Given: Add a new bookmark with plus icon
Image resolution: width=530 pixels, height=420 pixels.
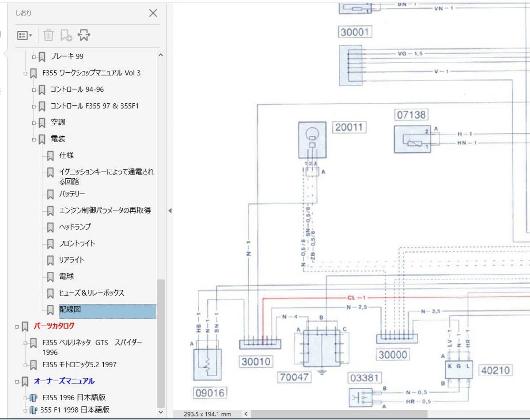Looking at the screenshot, I should (x=66, y=35).
